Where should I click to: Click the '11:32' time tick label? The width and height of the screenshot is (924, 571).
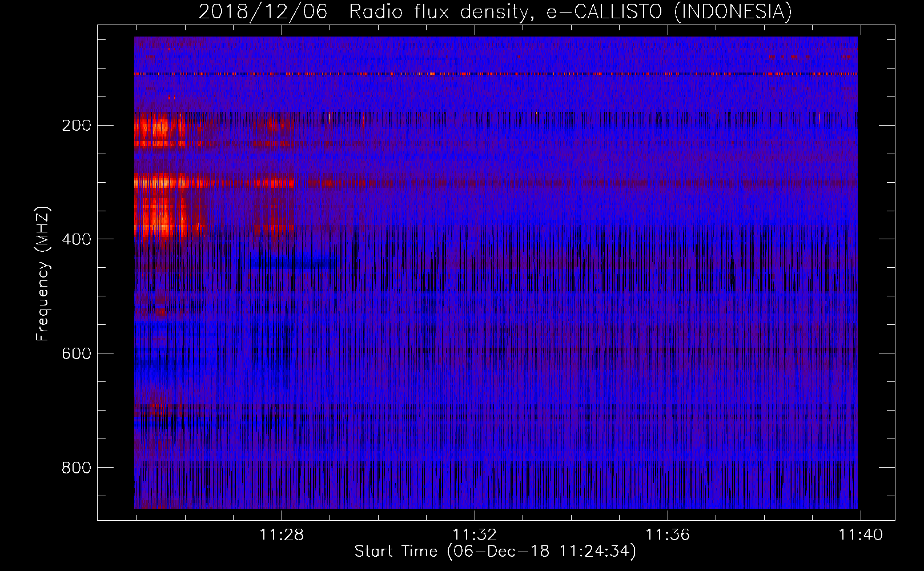coord(475,535)
